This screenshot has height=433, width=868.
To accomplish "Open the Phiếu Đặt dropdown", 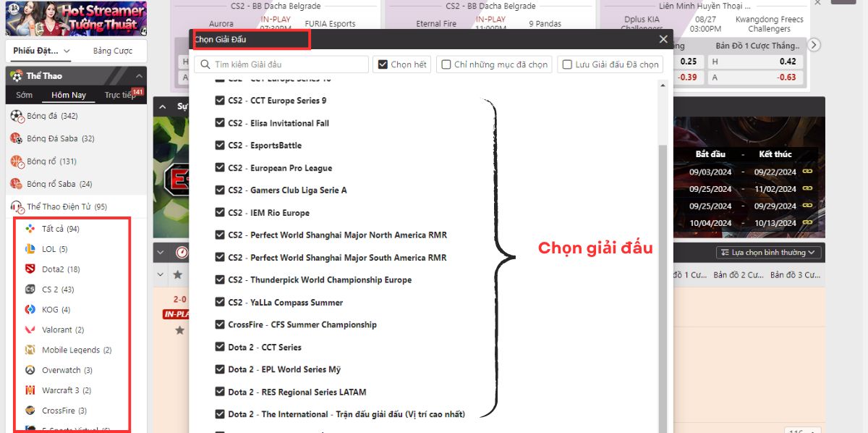I will (x=42, y=51).
